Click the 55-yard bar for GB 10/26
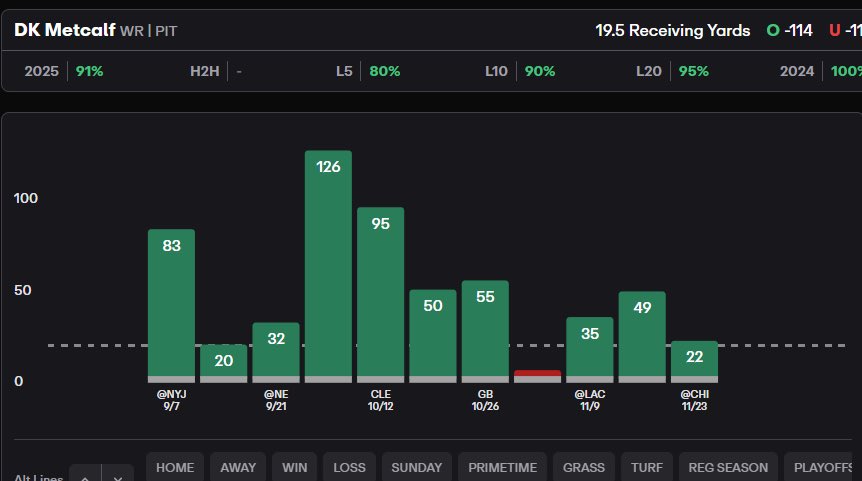The image size is (862, 481). point(485,331)
